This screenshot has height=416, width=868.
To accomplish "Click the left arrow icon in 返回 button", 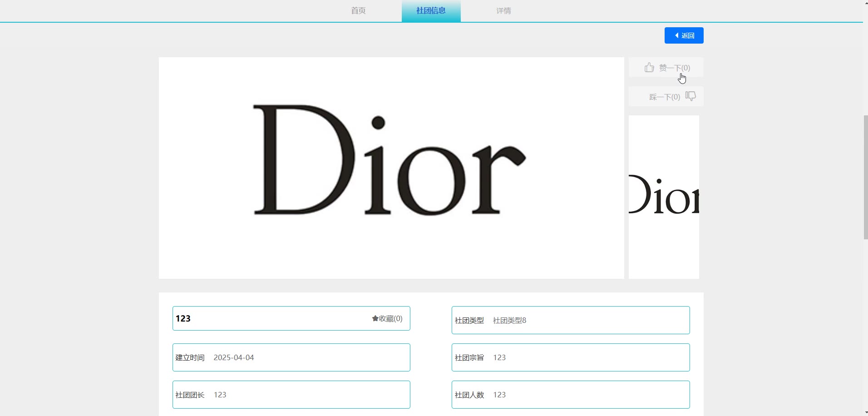I will [677, 35].
